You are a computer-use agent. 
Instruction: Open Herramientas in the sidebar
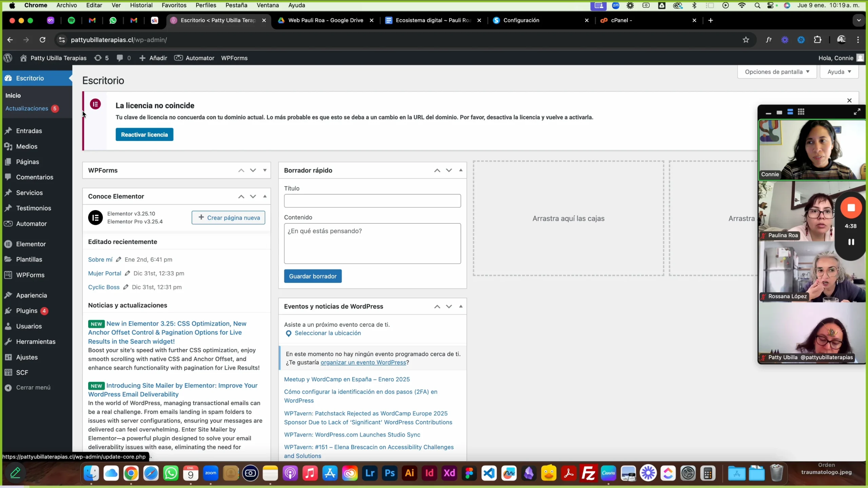pos(36,342)
